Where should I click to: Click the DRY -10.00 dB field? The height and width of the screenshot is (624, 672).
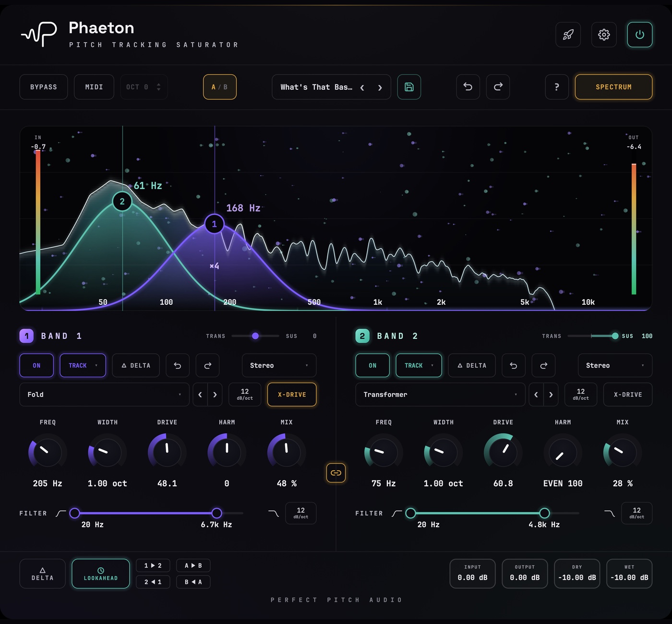point(577,574)
